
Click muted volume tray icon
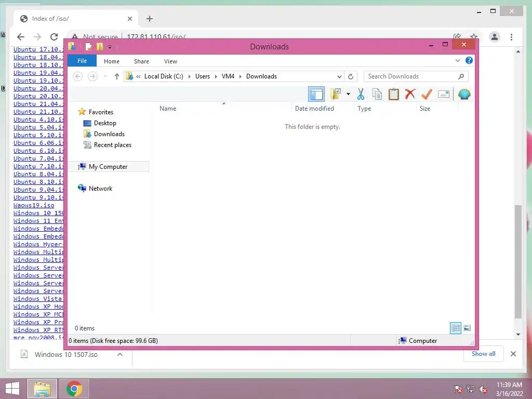[483, 389]
